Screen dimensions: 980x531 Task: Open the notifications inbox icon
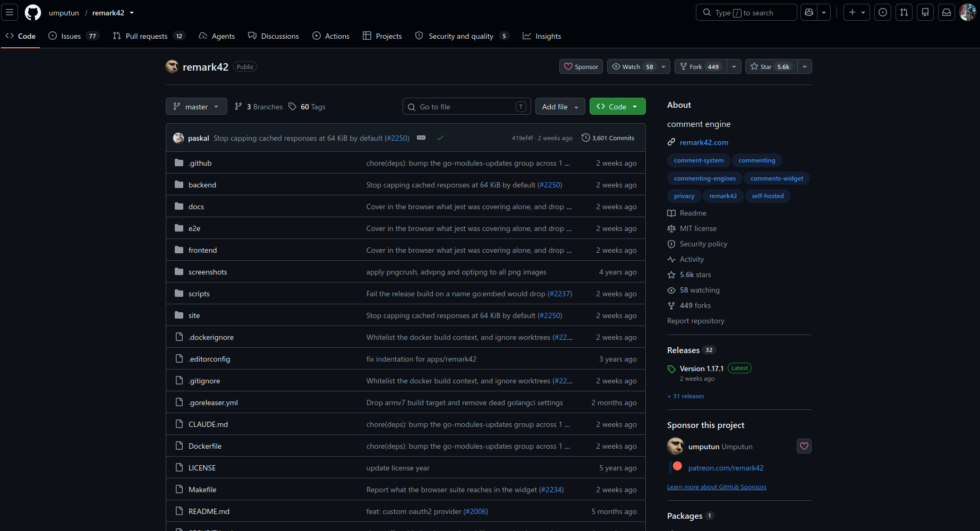pyautogui.click(x=947, y=12)
